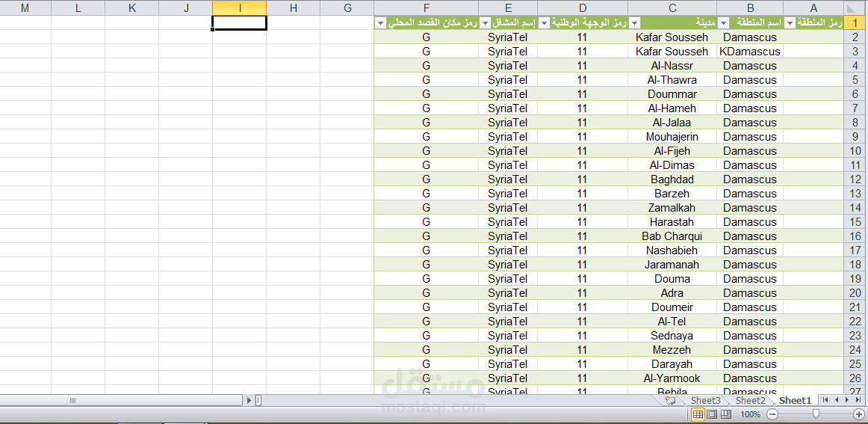Click the previous sheet tab arrow

point(837,400)
